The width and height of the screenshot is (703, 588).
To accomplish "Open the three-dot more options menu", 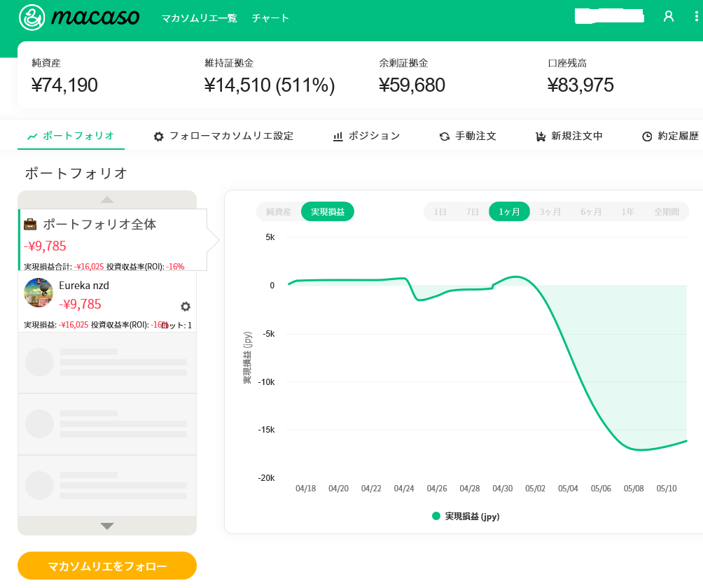I will pos(696,16).
